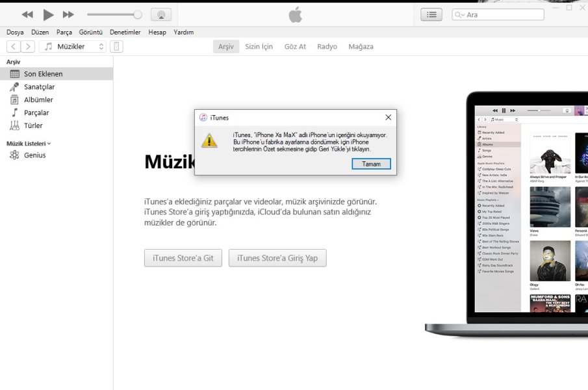Click the Play button
588x390 pixels.
[x=48, y=14]
